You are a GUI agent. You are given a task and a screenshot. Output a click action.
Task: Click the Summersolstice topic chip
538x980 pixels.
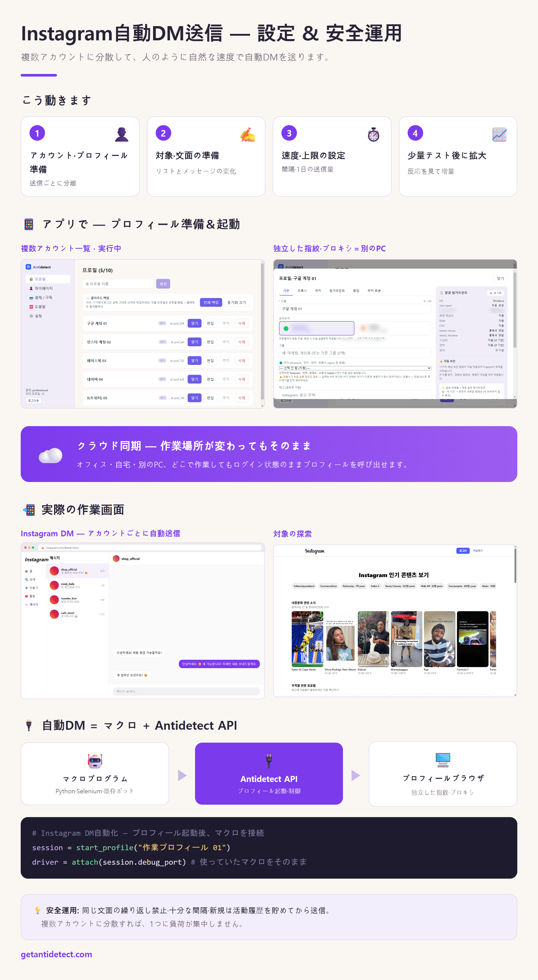tap(328, 586)
